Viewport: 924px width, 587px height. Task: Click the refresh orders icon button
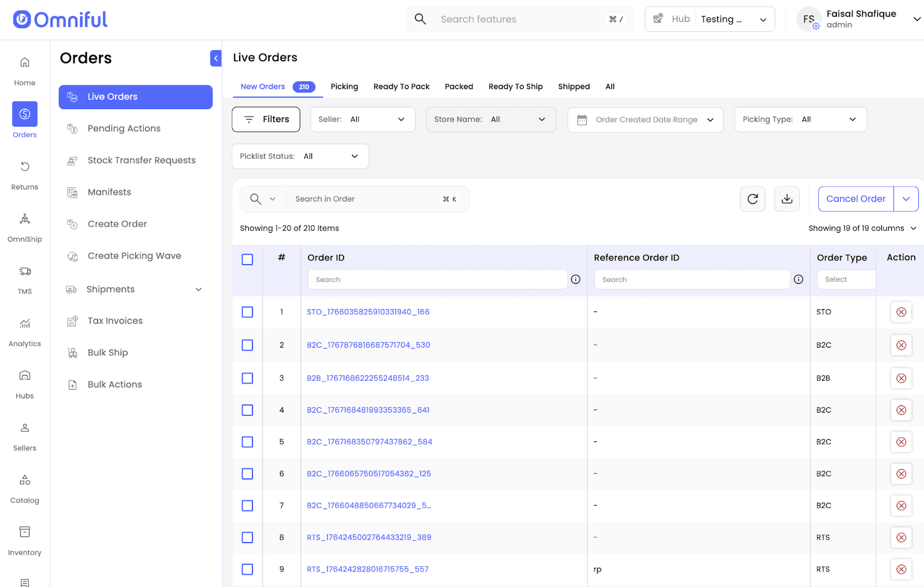click(x=752, y=199)
